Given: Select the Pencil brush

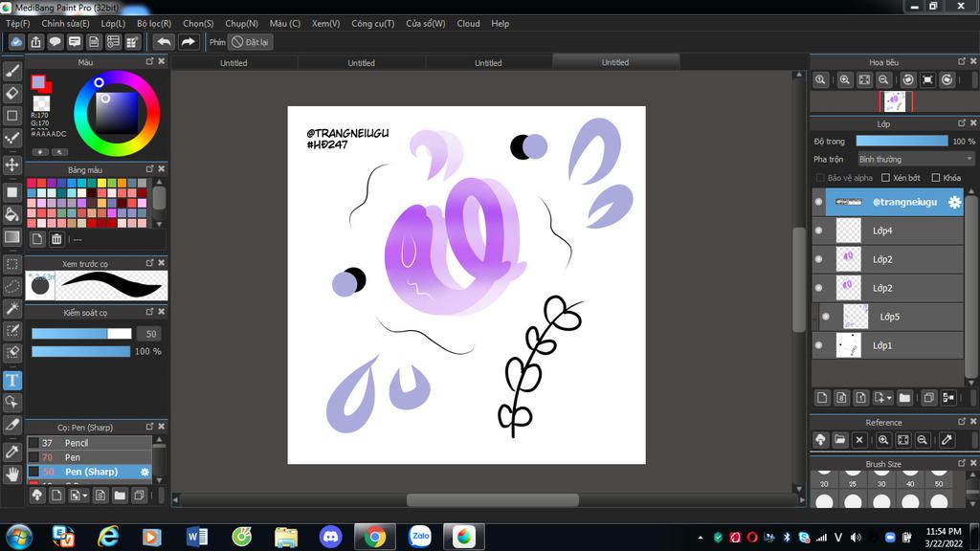Looking at the screenshot, I should pyautogui.click(x=89, y=443).
